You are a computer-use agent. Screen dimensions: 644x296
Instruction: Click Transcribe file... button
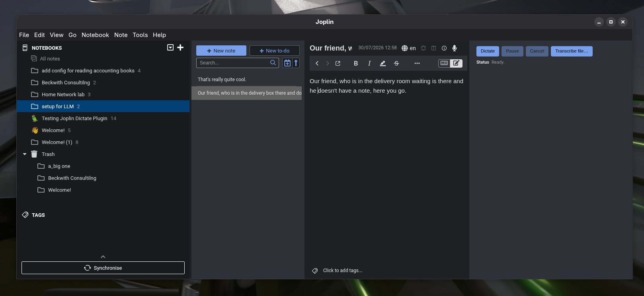pos(572,51)
